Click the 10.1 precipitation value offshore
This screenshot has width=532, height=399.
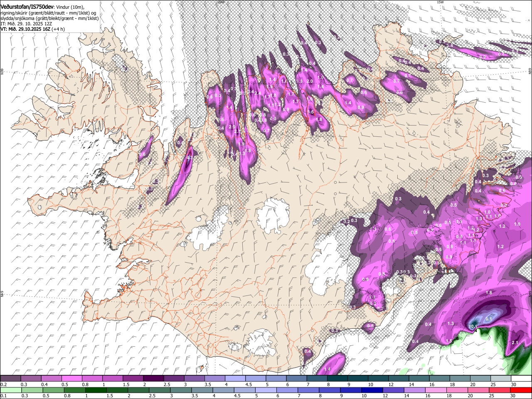coord(473,326)
